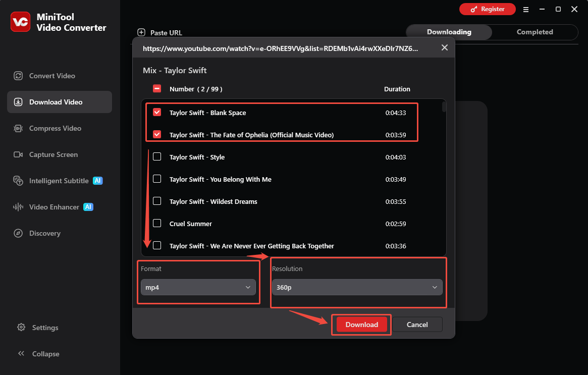Image resolution: width=588 pixels, height=375 pixels.
Task: Check the Cruel Summer checkbox
Action: click(157, 223)
